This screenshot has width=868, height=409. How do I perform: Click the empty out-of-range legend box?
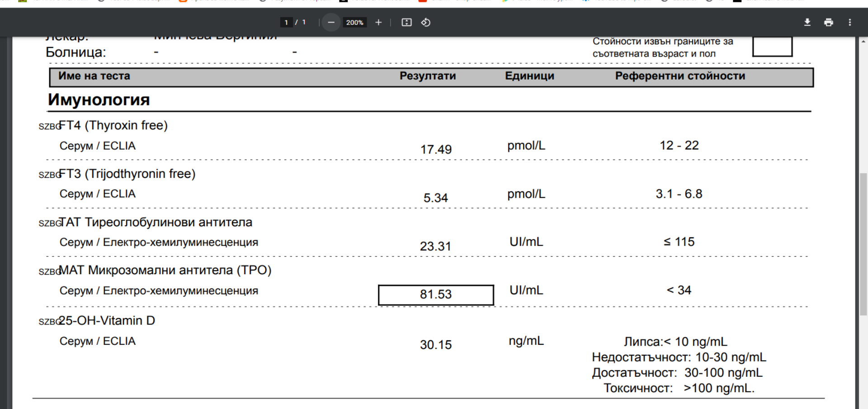[x=772, y=47]
